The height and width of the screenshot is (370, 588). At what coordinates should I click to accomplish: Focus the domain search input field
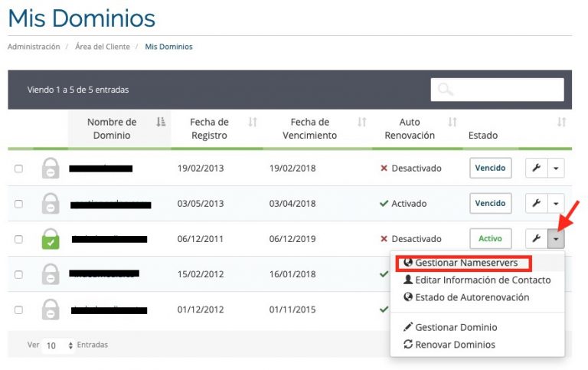click(x=507, y=90)
